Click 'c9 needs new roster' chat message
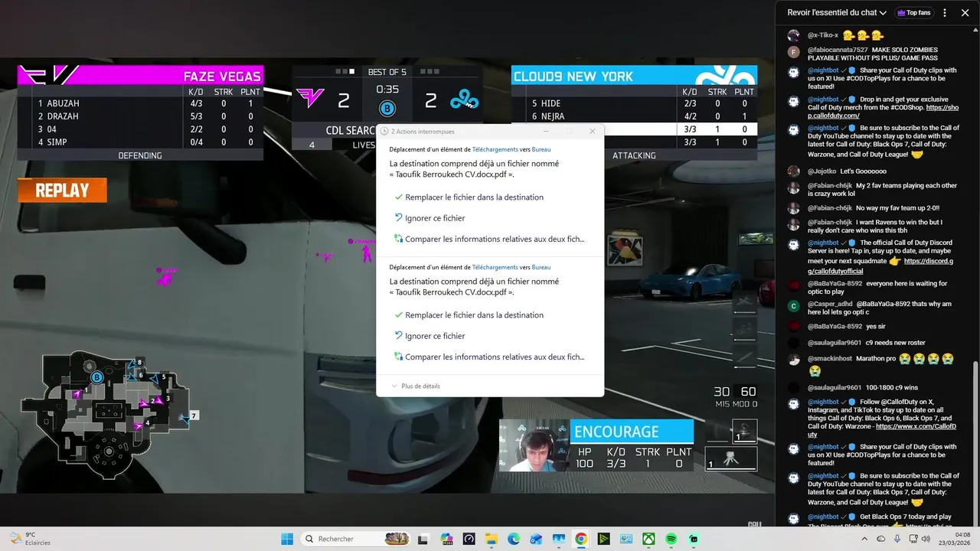Image resolution: width=980 pixels, height=551 pixels. click(895, 343)
